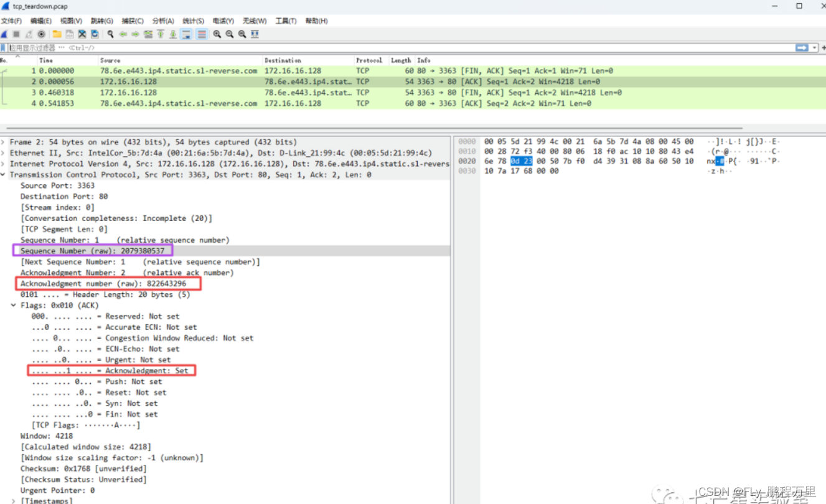This screenshot has height=504, width=826.
Task: Open the 帮助(H) menu
Action: (316, 21)
